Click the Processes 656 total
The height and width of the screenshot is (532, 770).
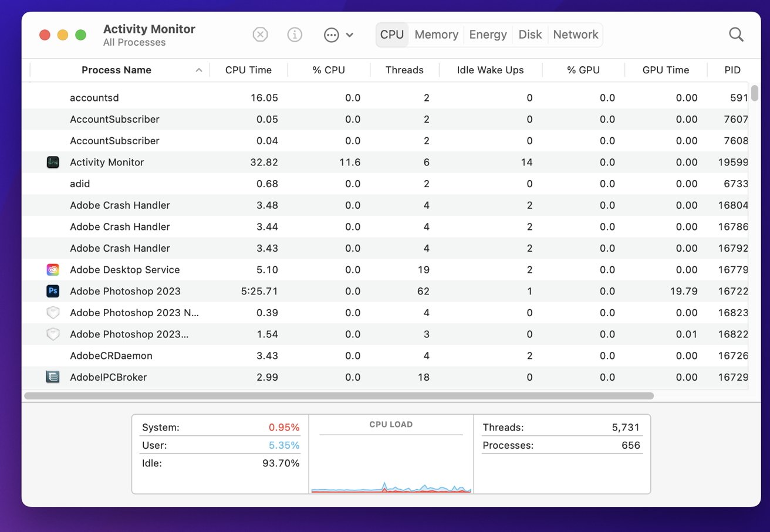561,445
